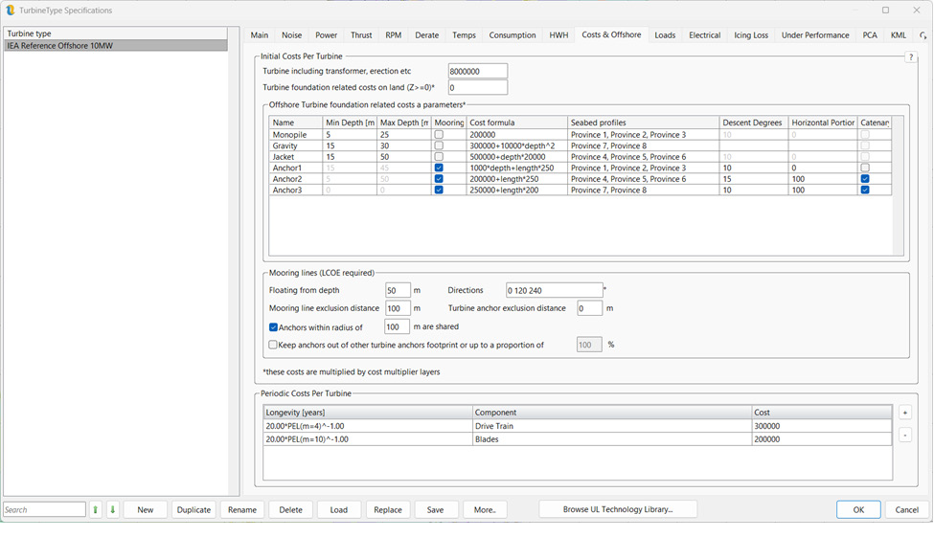This screenshot has width=934, height=560.
Task: Open the More button menu
Action: (485, 508)
